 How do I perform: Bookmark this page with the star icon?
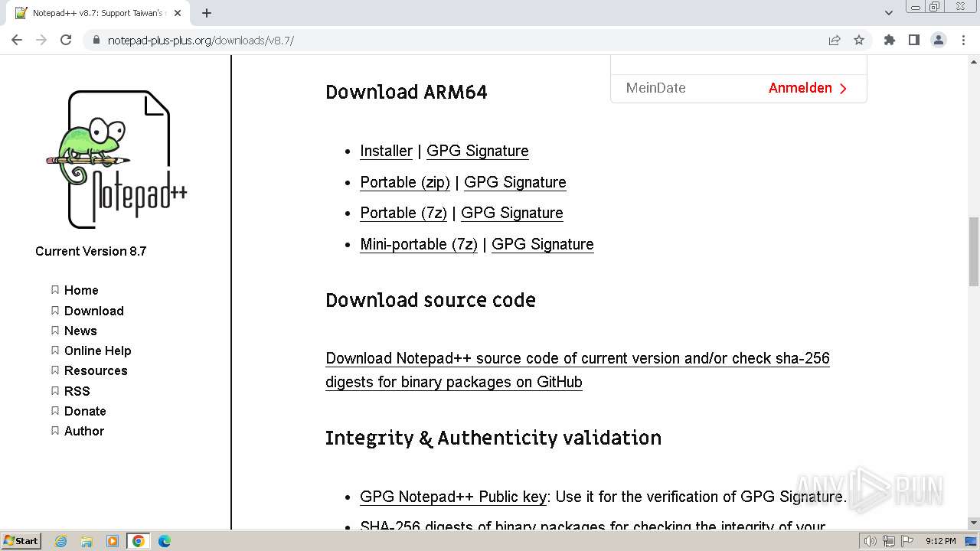pyautogui.click(x=859, y=40)
